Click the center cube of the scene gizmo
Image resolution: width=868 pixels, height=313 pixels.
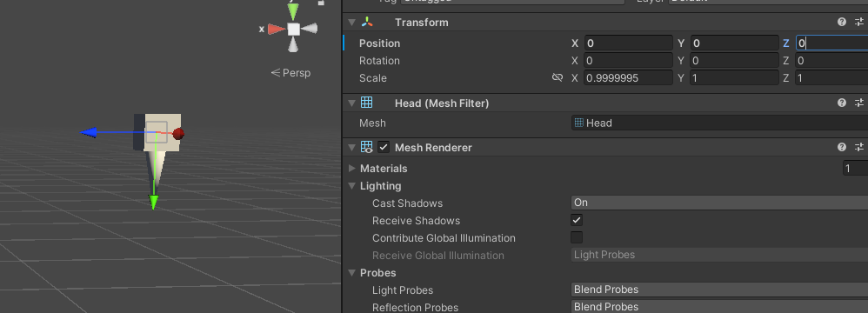pos(293,30)
